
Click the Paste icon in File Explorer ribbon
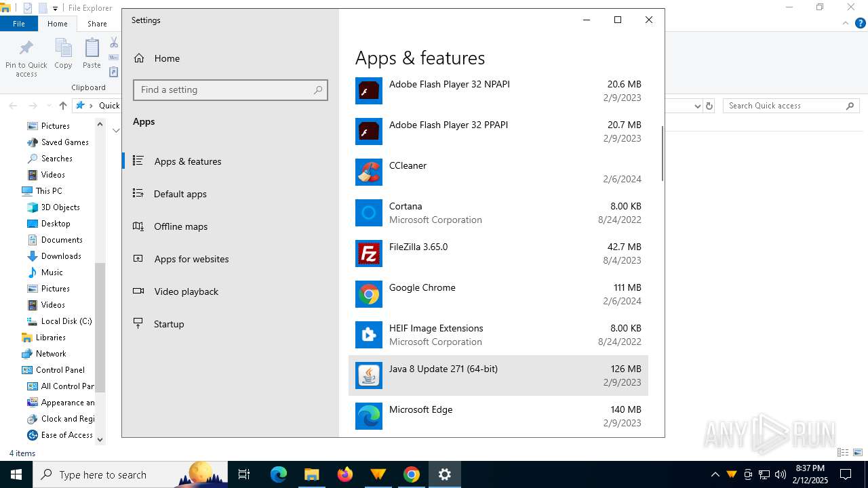(92, 48)
